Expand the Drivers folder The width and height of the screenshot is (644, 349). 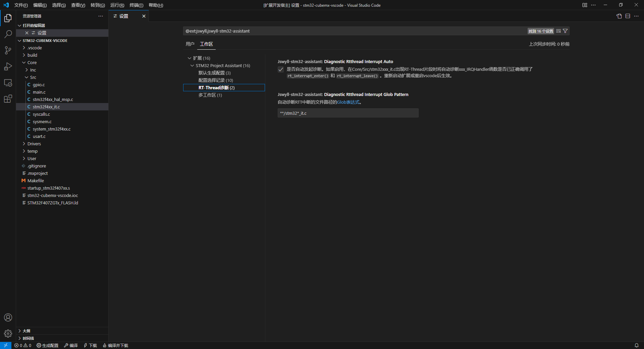(34, 144)
